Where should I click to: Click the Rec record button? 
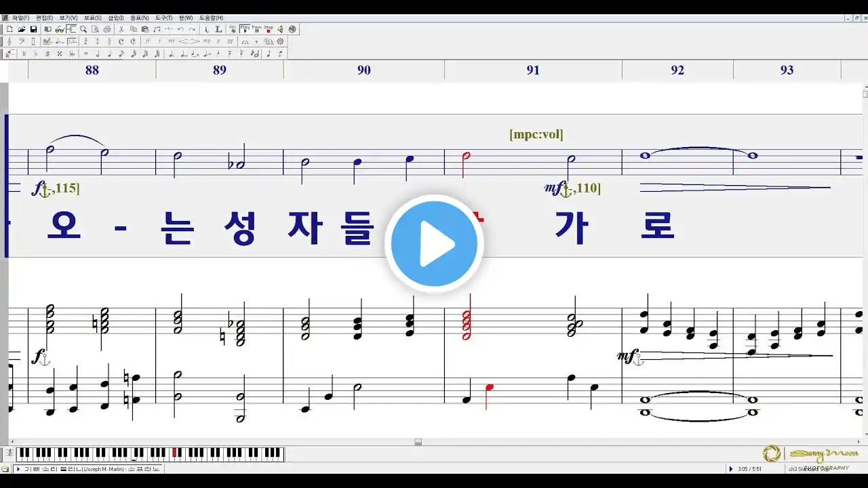[x=233, y=29]
